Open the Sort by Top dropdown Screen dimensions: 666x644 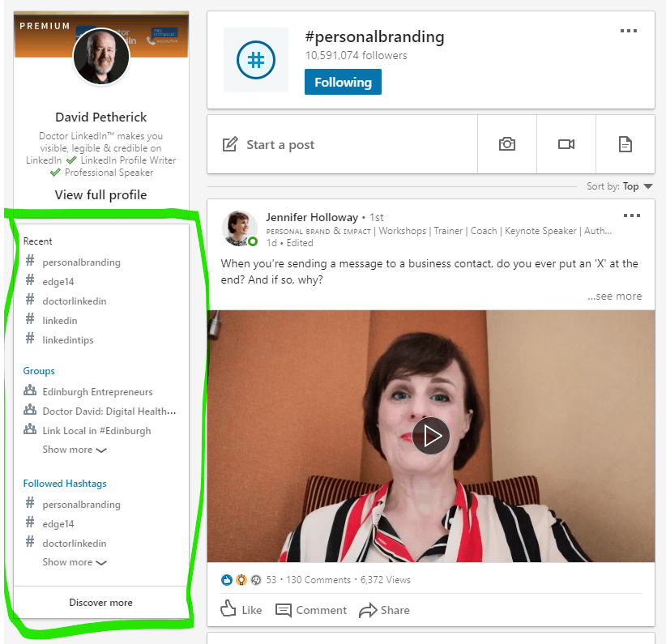pos(619,186)
